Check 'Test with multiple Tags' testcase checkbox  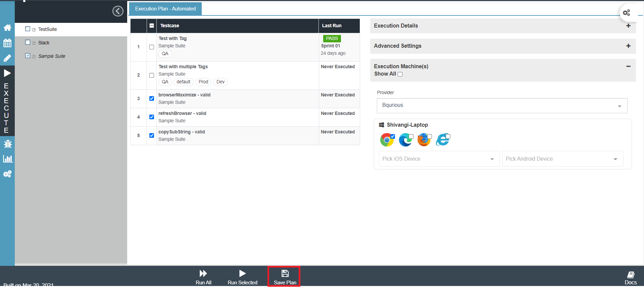pos(152,75)
